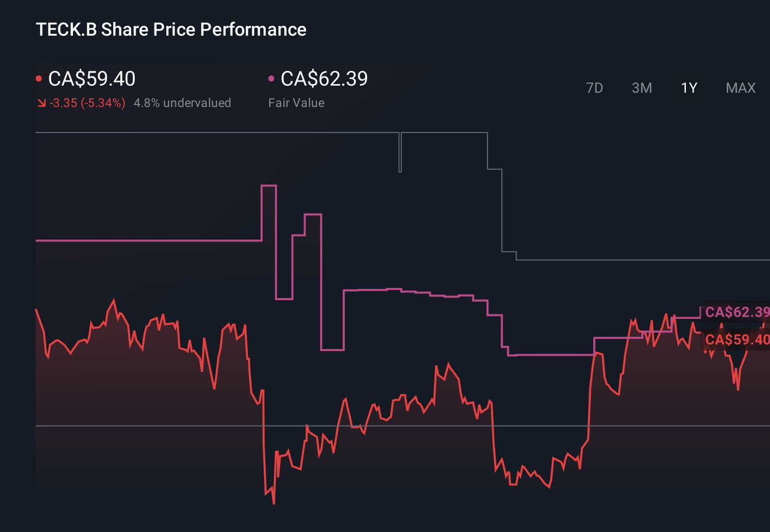Click the Fair Value text label
The height and width of the screenshot is (532, 770).
click(296, 102)
